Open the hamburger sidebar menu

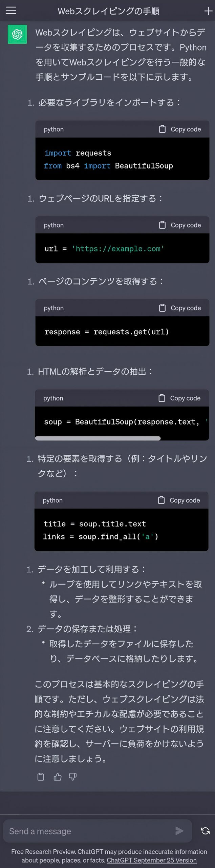[x=11, y=11]
